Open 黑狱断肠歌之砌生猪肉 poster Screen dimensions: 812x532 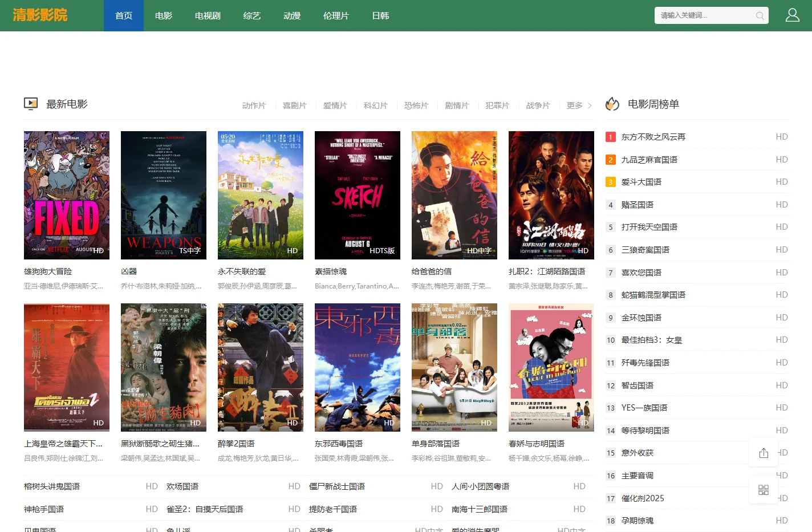[164, 367]
